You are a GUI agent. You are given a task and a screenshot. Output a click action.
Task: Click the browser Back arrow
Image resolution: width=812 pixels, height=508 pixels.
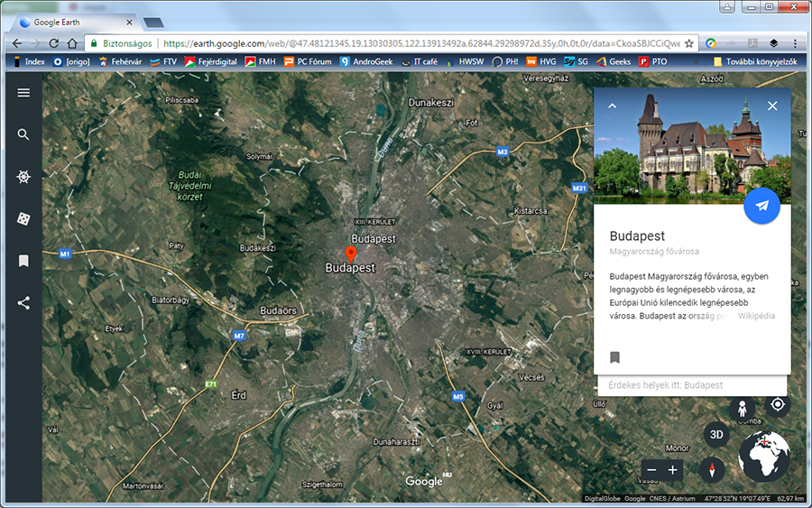pyautogui.click(x=17, y=43)
